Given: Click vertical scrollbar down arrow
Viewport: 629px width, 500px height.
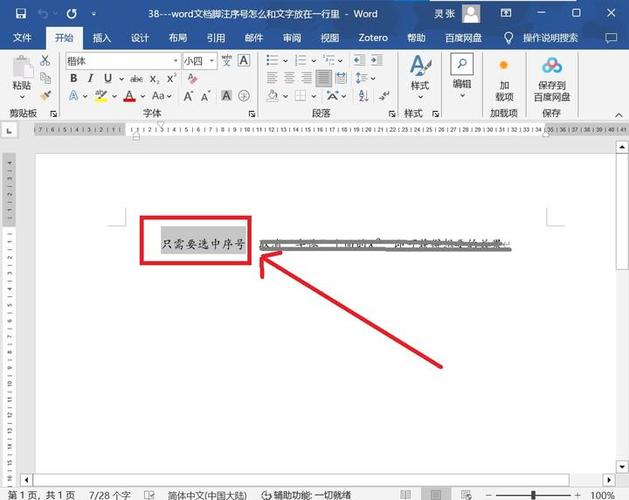Looking at the screenshot, I should click(x=622, y=466).
